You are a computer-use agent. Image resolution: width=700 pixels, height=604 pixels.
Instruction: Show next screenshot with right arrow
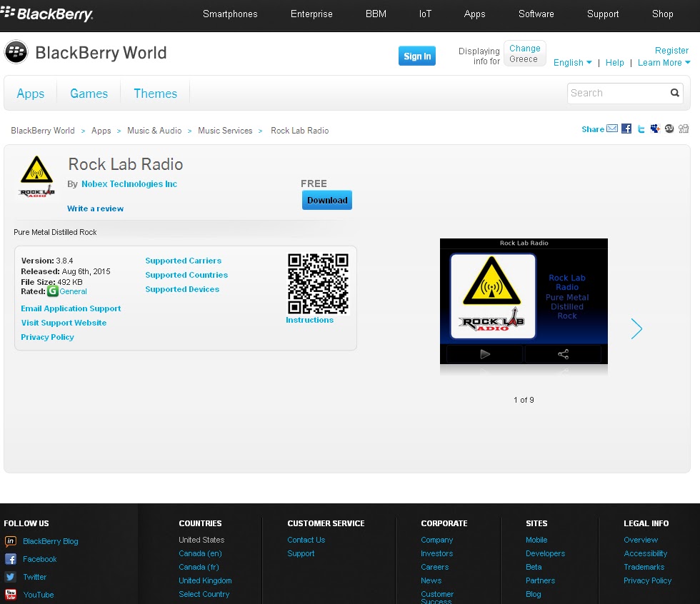(x=636, y=328)
